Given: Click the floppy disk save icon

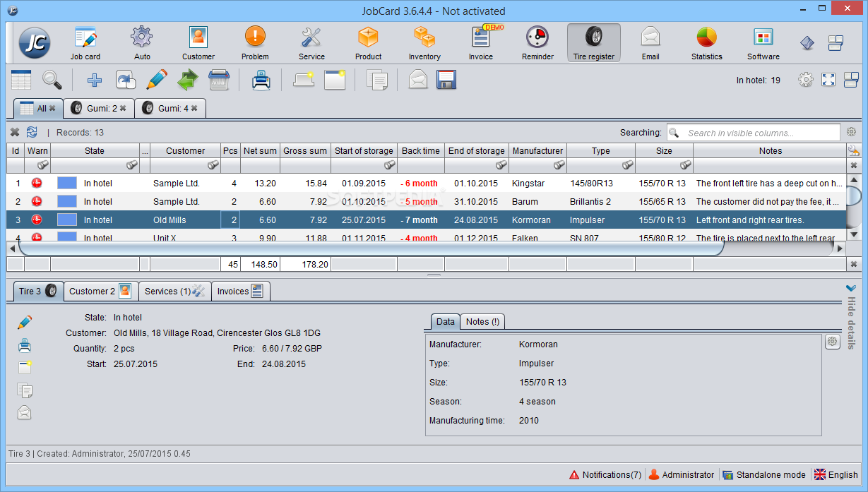Looking at the screenshot, I should click(447, 80).
